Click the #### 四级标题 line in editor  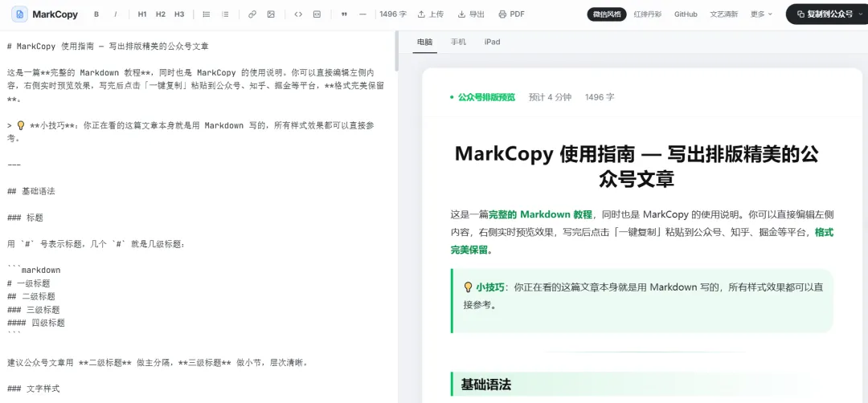[x=36, y=323]
